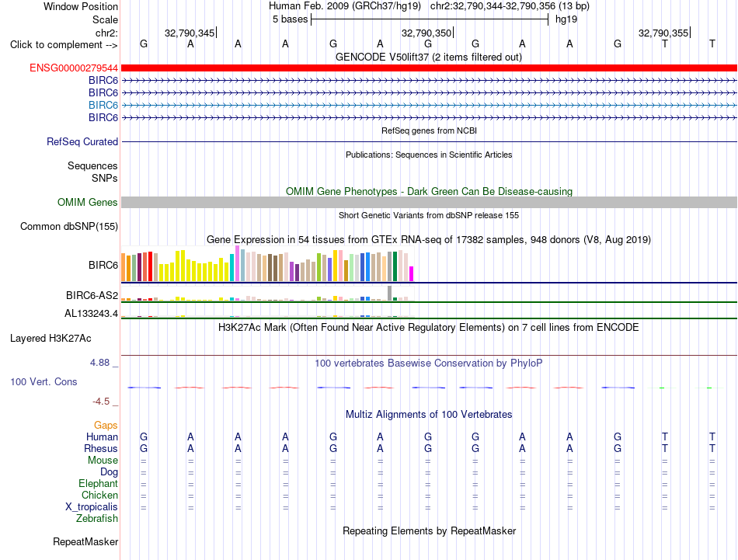This screenshot has width=738, height=560.
Task: Open BIRC6-AS2 expression bar chart
Action: tap(267, 294)
